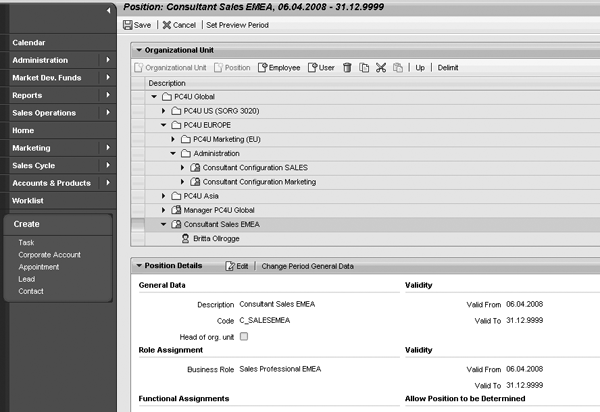Click Set Preview Period button
The image size is (600, 412).
[237, 25]
